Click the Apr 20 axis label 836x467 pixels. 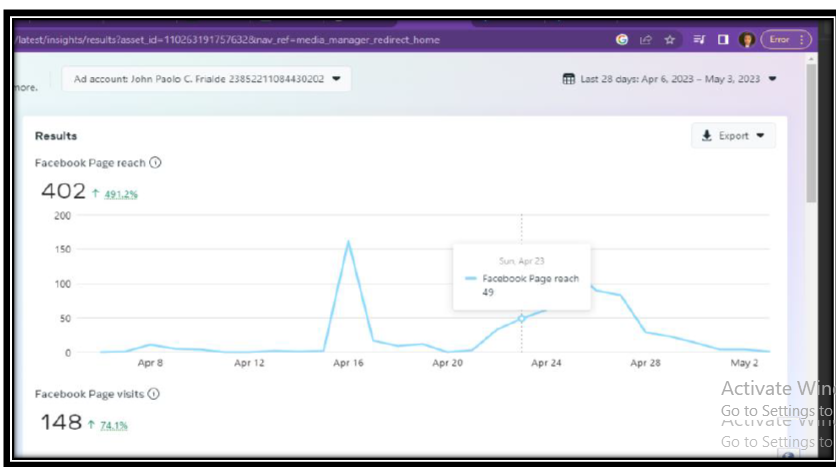[x=447, y=363]
